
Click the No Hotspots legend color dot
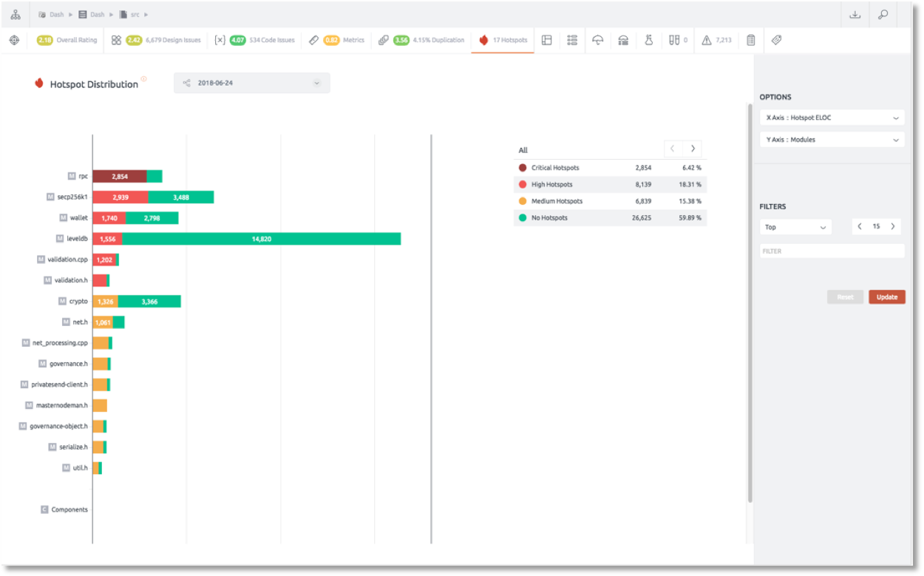tap(523, 217)
